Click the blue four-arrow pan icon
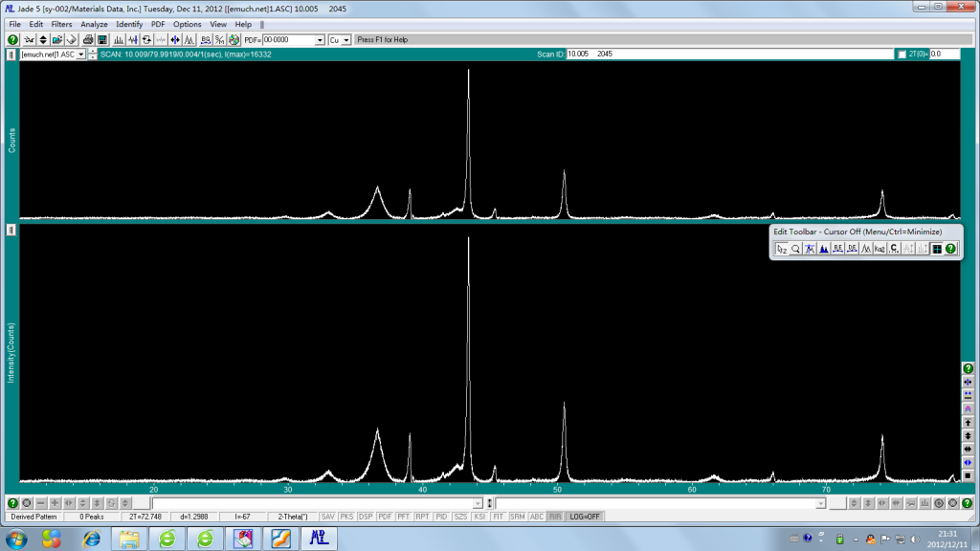 click(175, 39)
